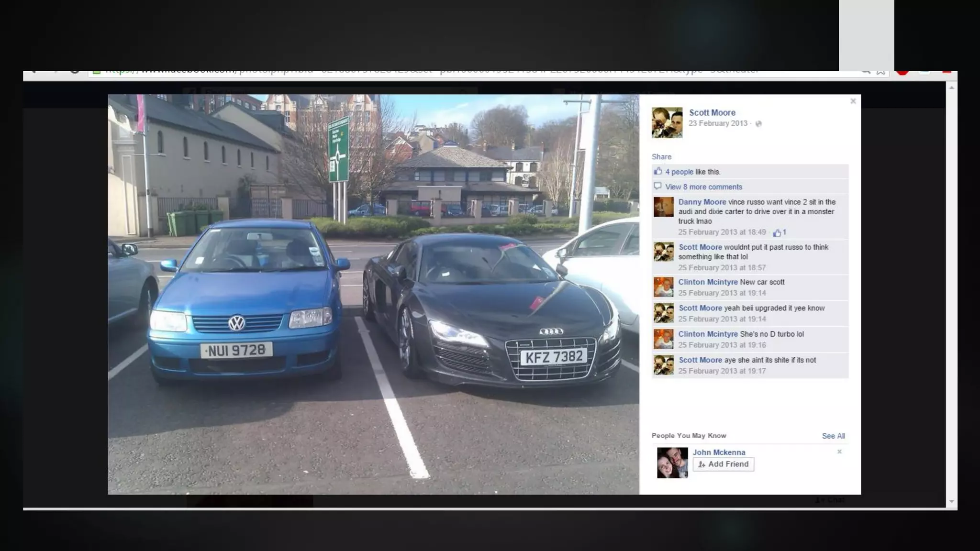This screenshot has width=980, height=551.
Task: Click Clinton Mcintyre's name on New car comment
Action: pyautogui.click(x=708, y=282)
